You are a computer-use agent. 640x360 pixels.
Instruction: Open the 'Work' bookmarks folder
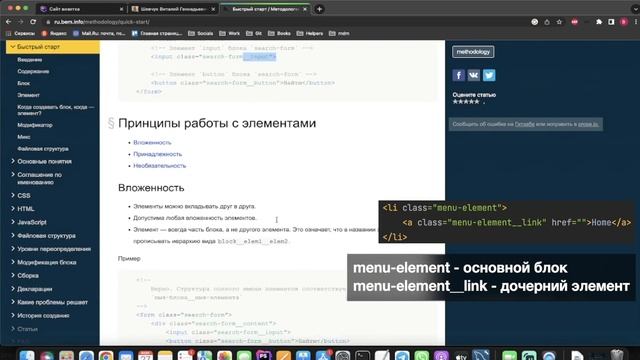(230, 33)
